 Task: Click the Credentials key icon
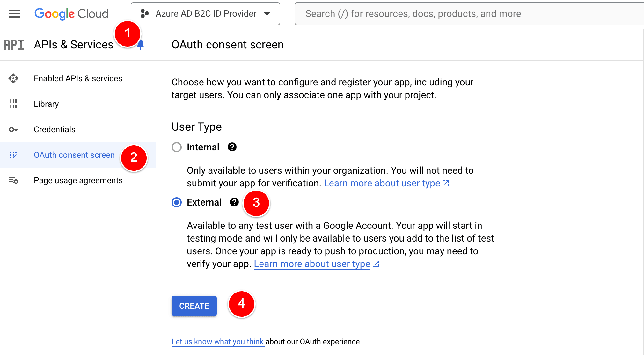[x=13, y=129]
